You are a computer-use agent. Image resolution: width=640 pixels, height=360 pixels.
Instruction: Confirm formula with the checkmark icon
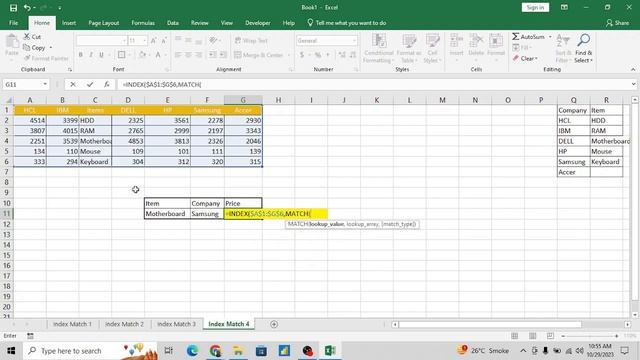pos(90,84)
